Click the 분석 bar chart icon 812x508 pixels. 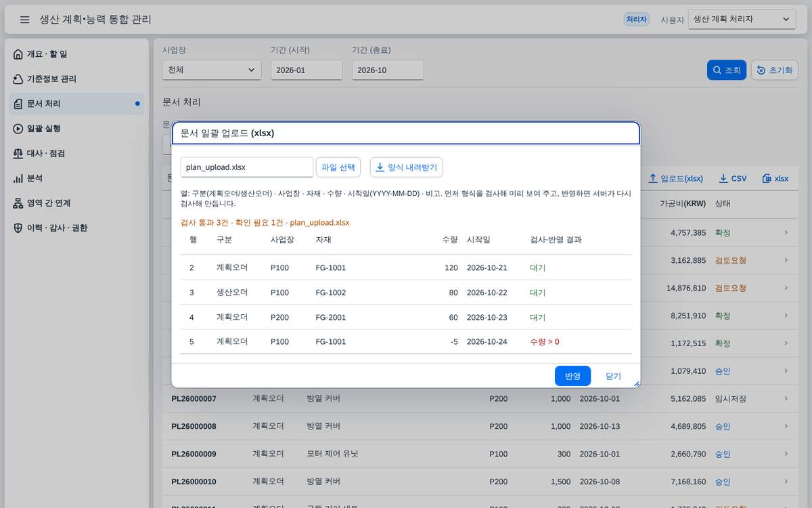tap(18, 178)
